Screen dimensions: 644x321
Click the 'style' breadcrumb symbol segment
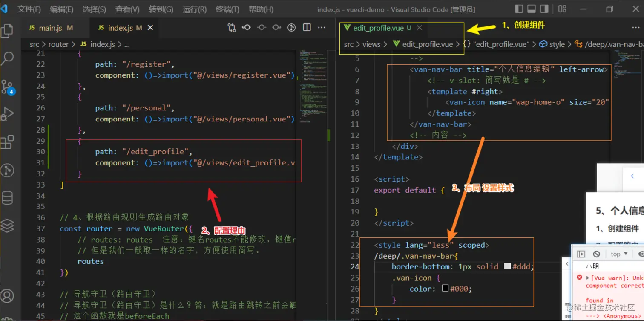[x=552, y=44]
